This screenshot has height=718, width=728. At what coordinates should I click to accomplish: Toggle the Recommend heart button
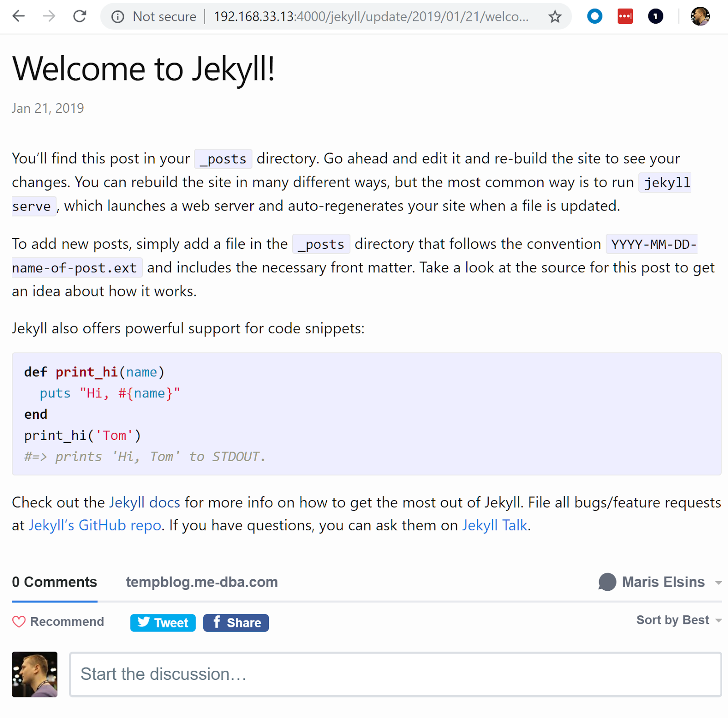click(58, 622)
